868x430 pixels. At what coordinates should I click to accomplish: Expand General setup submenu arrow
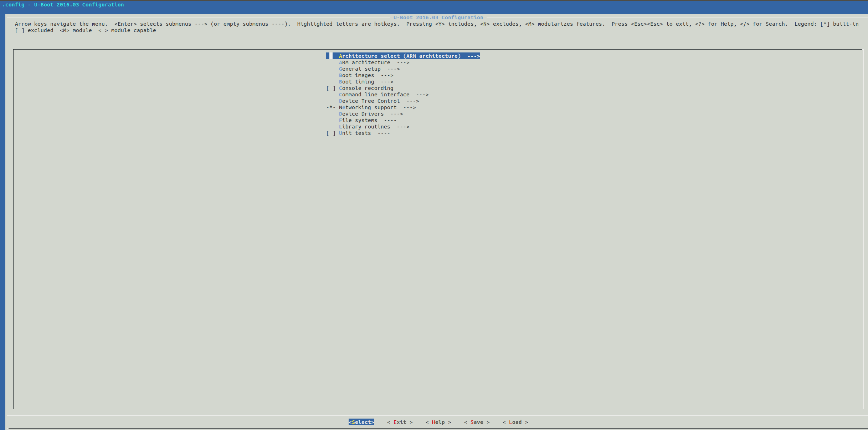coord(394,69)
